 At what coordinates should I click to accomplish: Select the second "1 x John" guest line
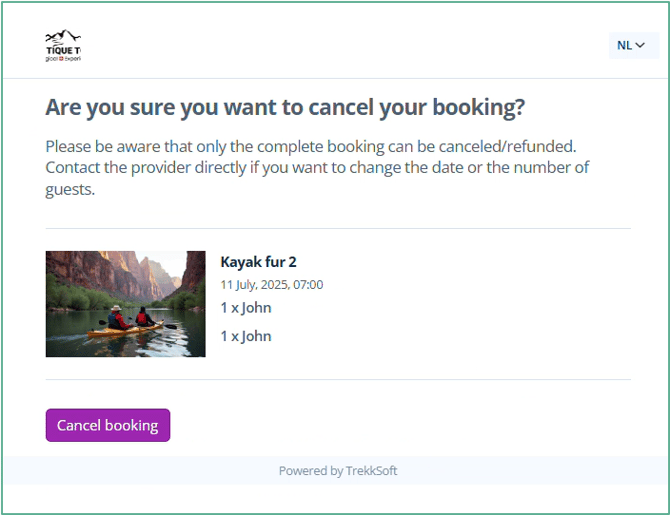(x=245, y=336)
